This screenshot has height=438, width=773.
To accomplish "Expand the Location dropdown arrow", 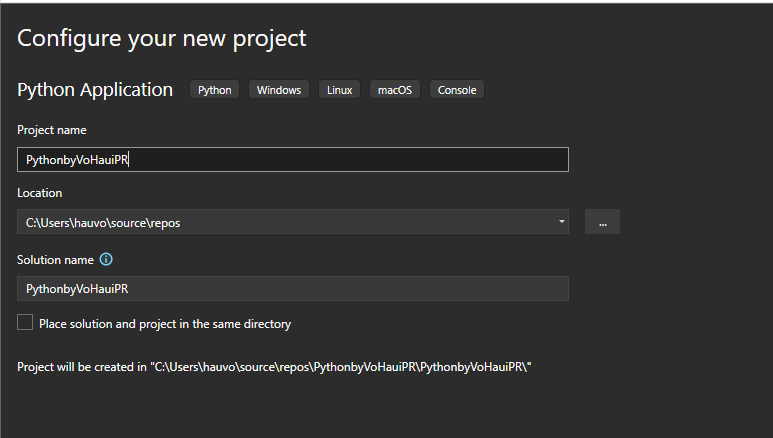I will click(x=561, y=222).
